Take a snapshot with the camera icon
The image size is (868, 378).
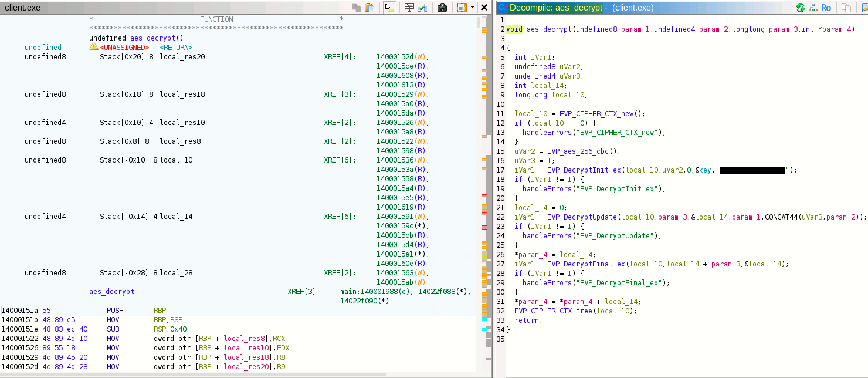click(443, 8)
